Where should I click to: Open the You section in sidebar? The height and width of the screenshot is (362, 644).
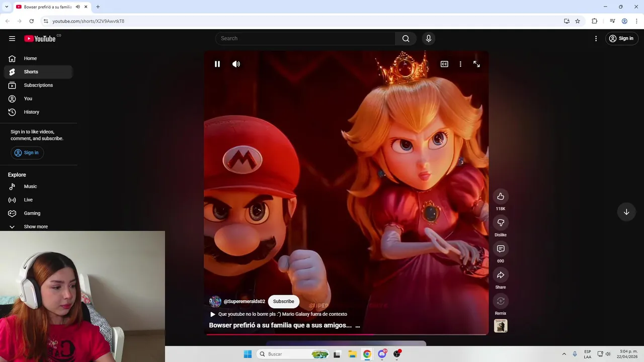[x=38, y=99]
